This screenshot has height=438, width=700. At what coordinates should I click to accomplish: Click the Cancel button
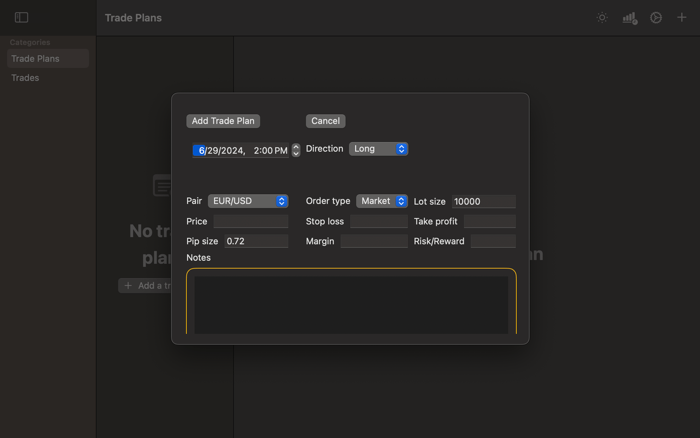point(325,121)
